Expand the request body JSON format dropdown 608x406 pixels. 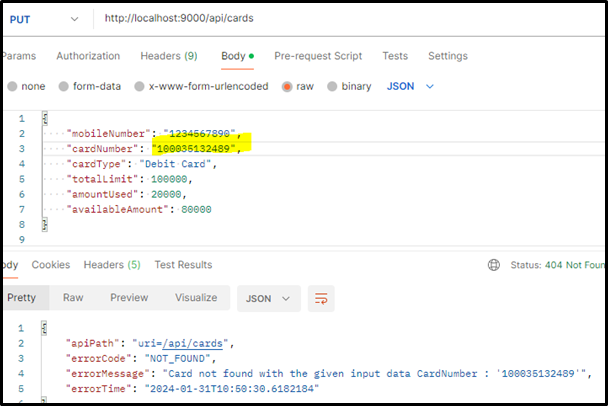(410, 87)
